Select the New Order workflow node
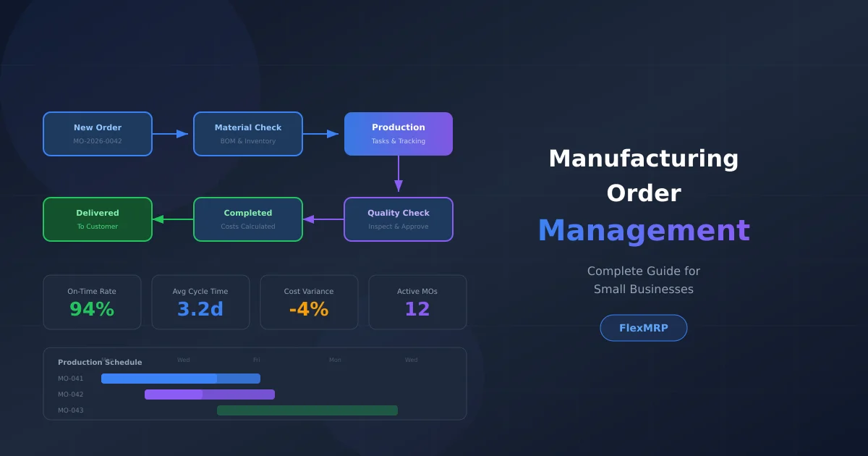Screen dimensions: 868x456 (98, 133)
